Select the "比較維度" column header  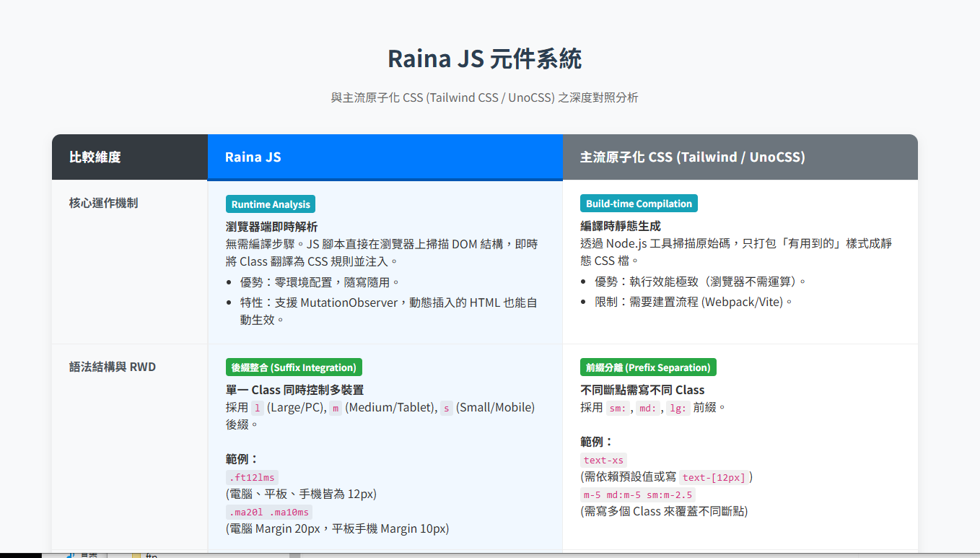[95, 157]
